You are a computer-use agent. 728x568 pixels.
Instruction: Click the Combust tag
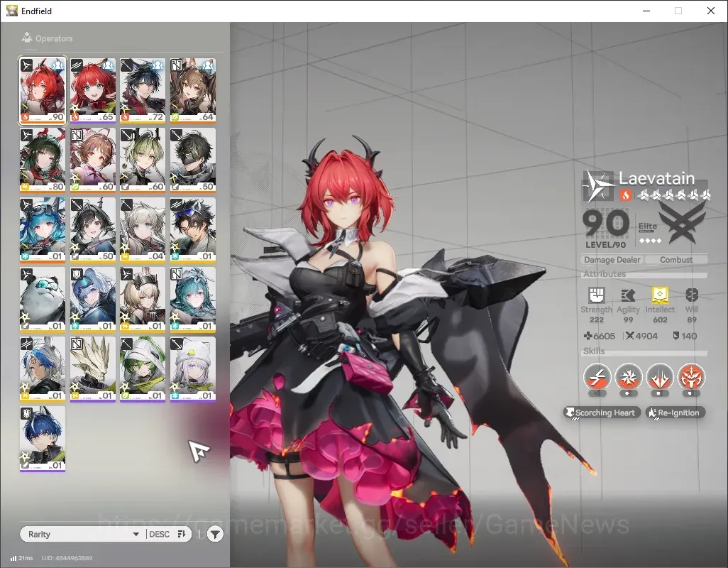tap(676, 260)
